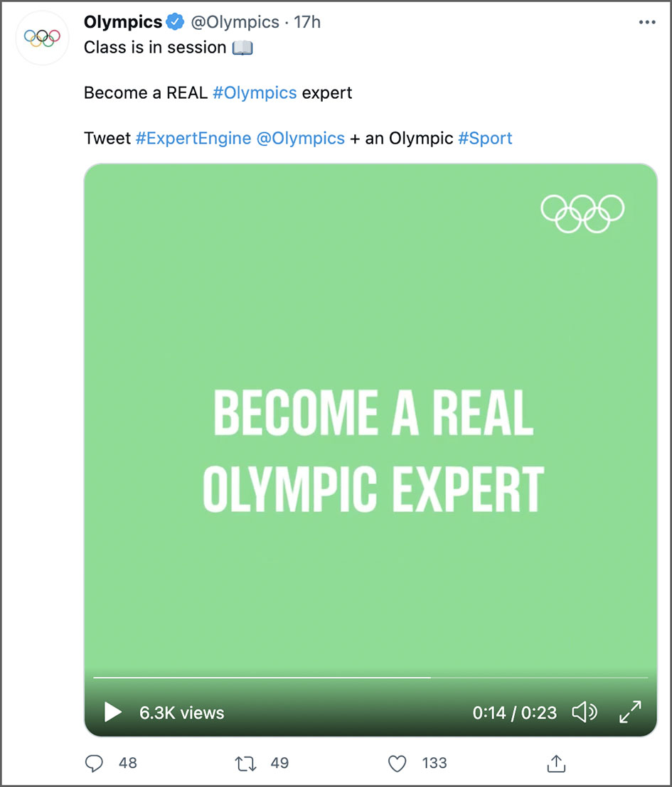The image size is (672, 787).
Task: Click the @Olympics mention in tweet text
Action: (300, 138)
